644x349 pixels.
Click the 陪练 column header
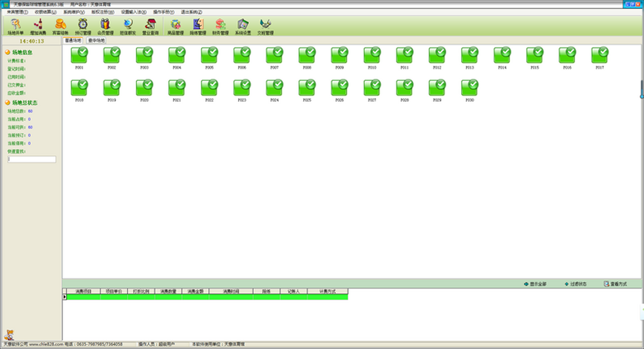(266, 291)
